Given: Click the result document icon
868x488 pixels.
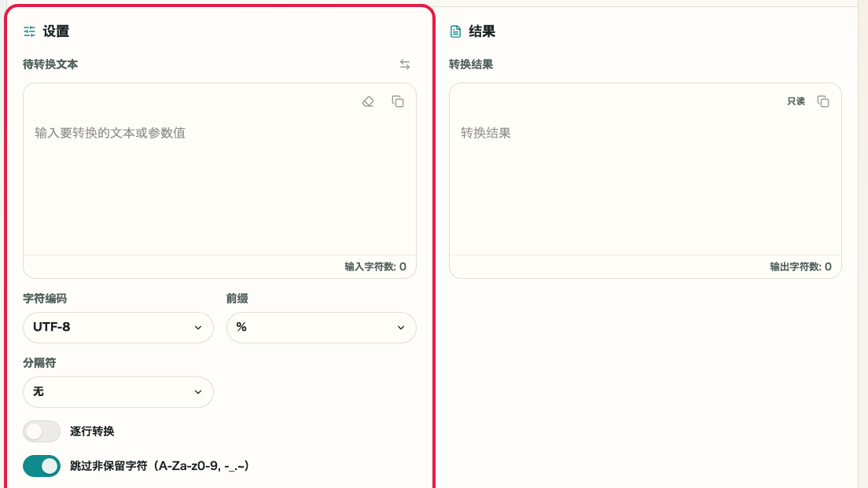Looking at the screenshot, I should click(x=455, y=31).
